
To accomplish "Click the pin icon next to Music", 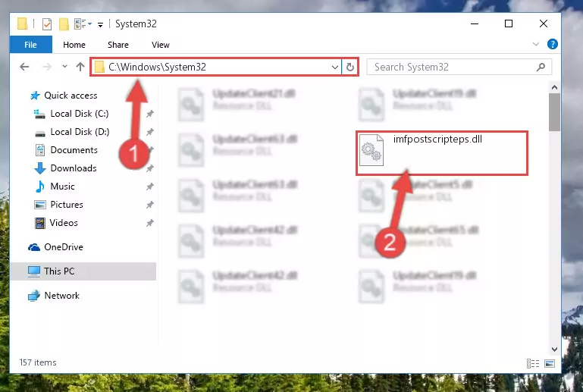I will 150,187.
